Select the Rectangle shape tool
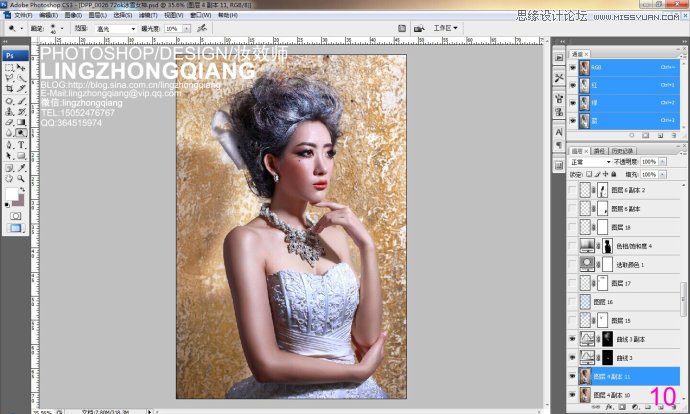690x414 pixels. 21,156
